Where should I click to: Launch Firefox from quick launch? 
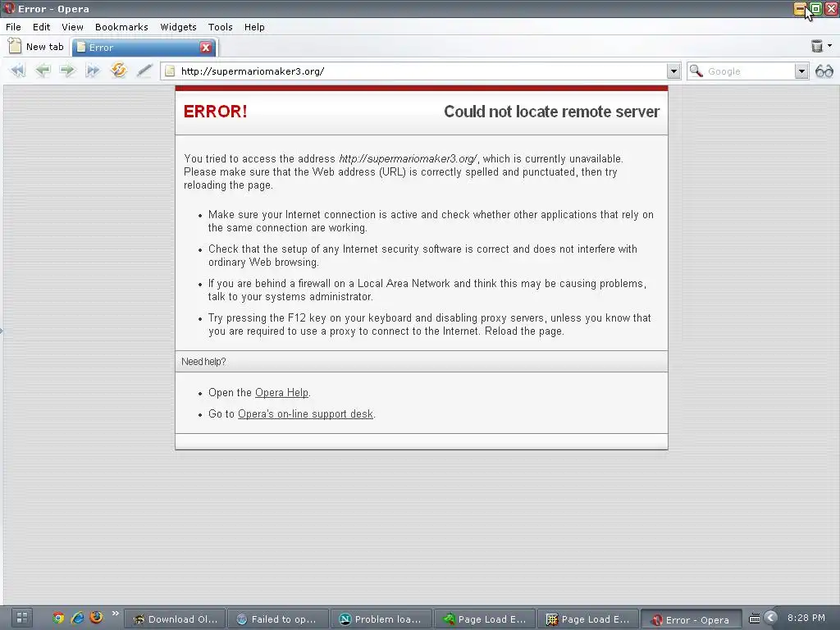pyautogui.click(x=97, y=617)
